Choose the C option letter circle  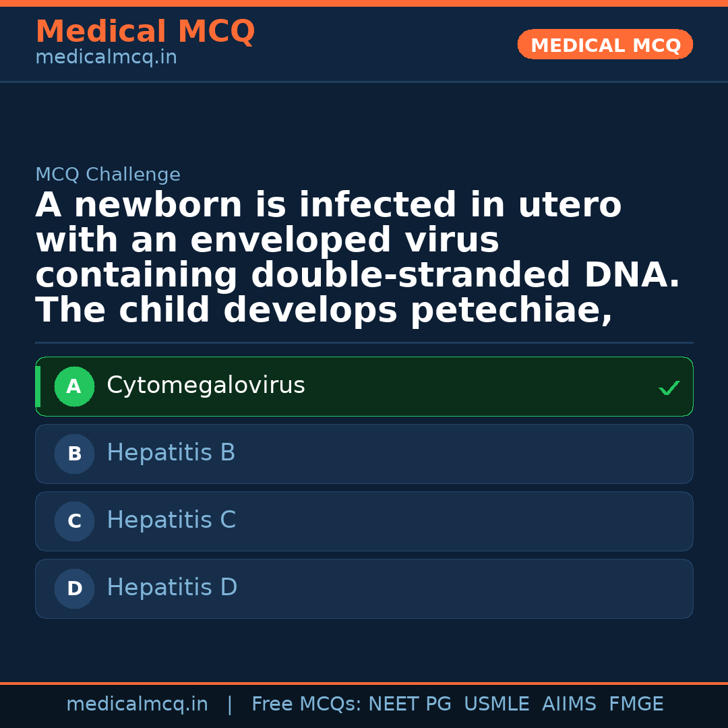pyautogui.click(x=74, y=522)
